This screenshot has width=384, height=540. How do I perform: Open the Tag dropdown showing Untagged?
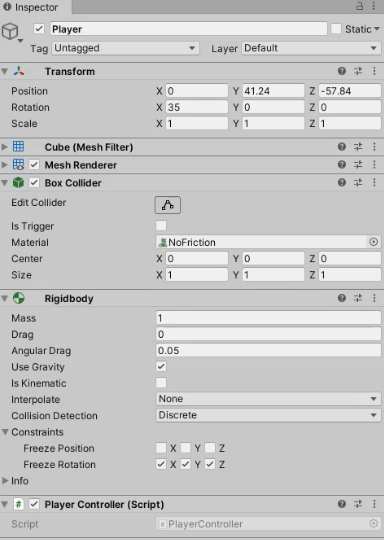tap(125, 48)
